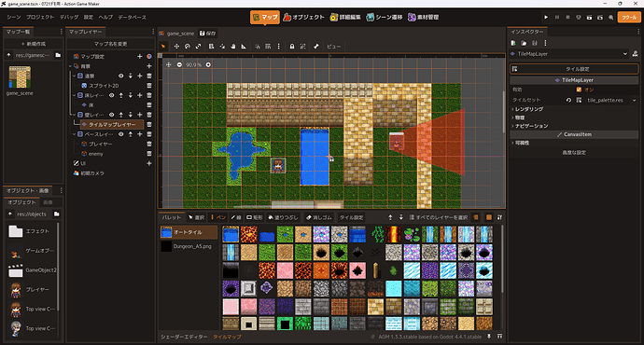Delete the タイルマップレイヤー with trash icon
The height and width of the screenshot is (345, 644).
pyautogui.click(x=149, y=124)
